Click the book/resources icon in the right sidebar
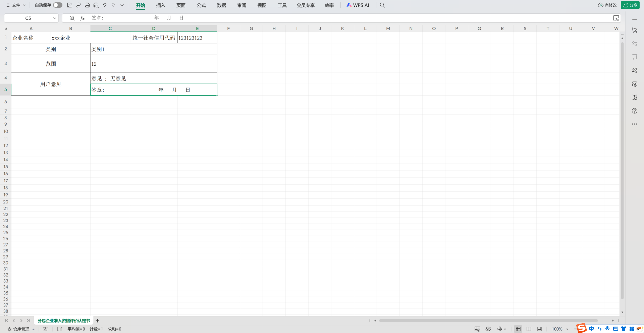Image resolution: width=644 pixels, height=333 pixels. click(x=635, y=97)
